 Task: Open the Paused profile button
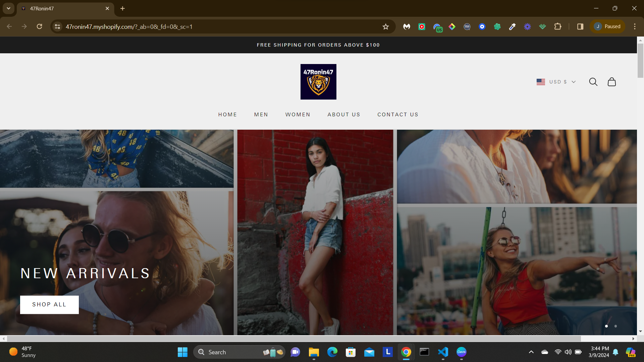pyautogui.click(x=607, y=26)
